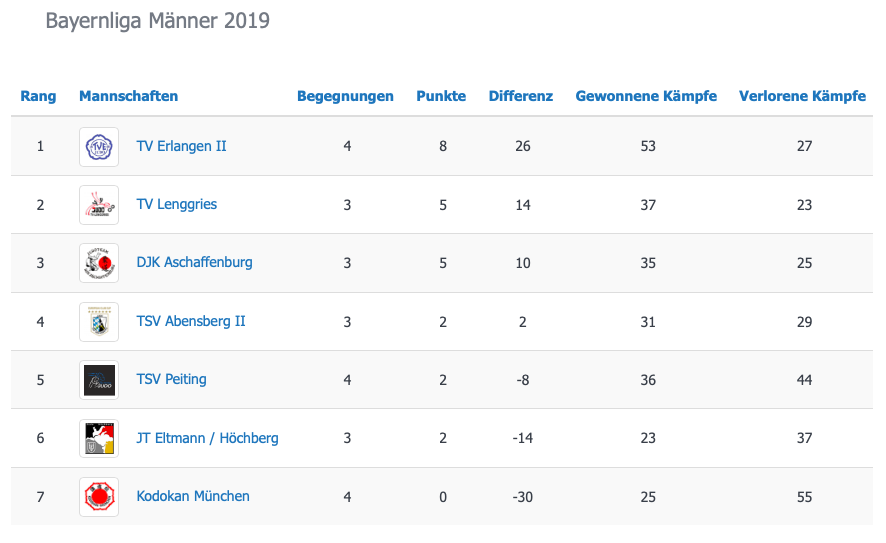Viewport: 886px width, 543px height.
Task: Open the TV Erlangen II team link
Action: [181, 146]
